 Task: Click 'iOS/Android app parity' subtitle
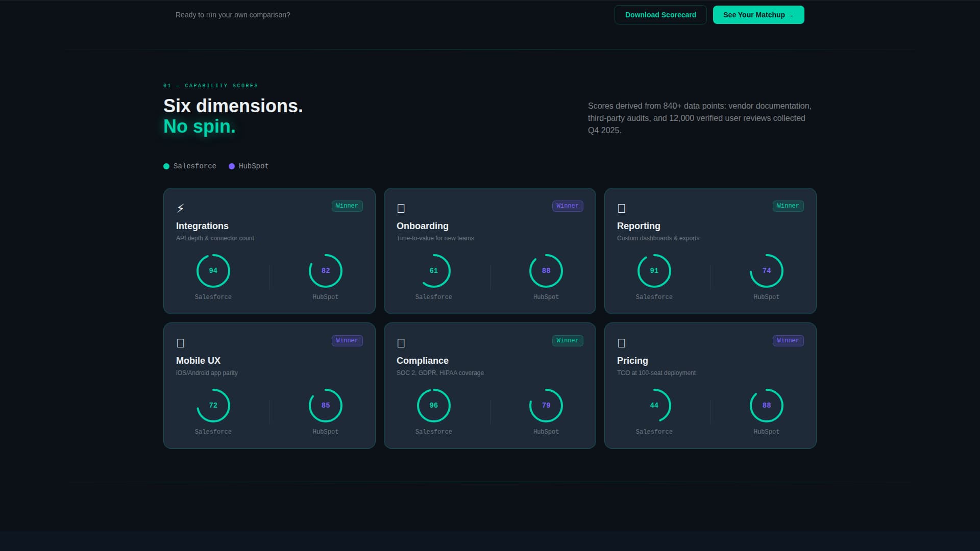pos(207,373)
